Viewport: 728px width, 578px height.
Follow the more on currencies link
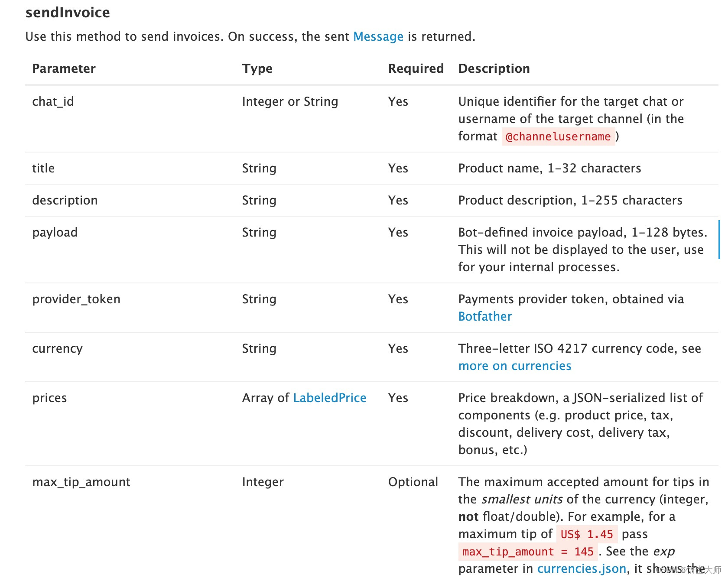point(515,366)
